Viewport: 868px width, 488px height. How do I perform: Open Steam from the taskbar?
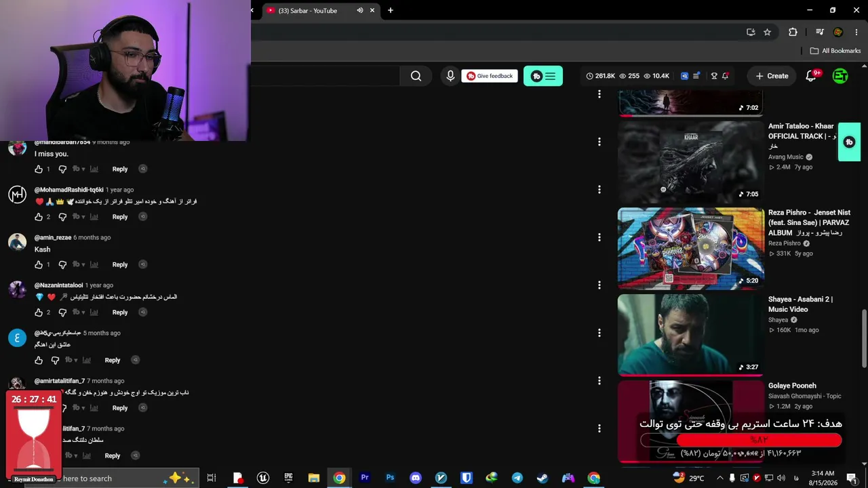coord(542,478)
